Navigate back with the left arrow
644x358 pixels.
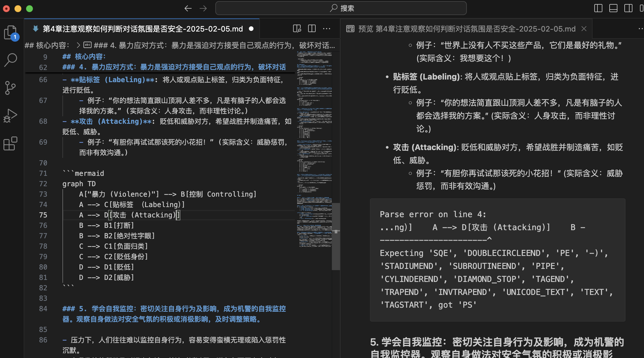coord(188,8)
